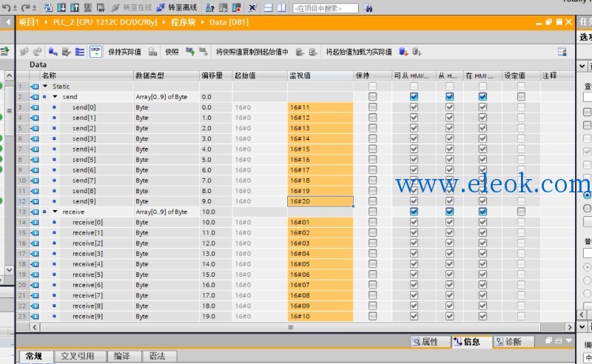Toggle Monitor all glasses icon

coord(96,52)
